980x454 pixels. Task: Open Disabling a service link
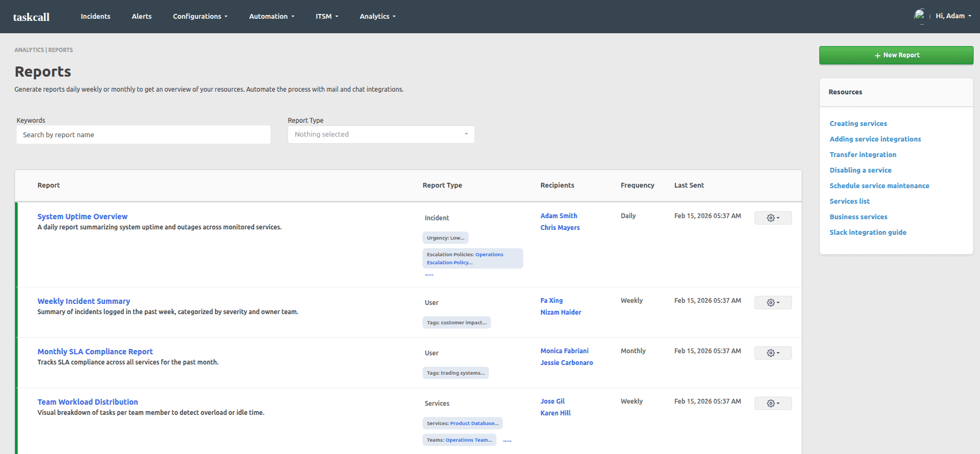[x=861, y=170]
